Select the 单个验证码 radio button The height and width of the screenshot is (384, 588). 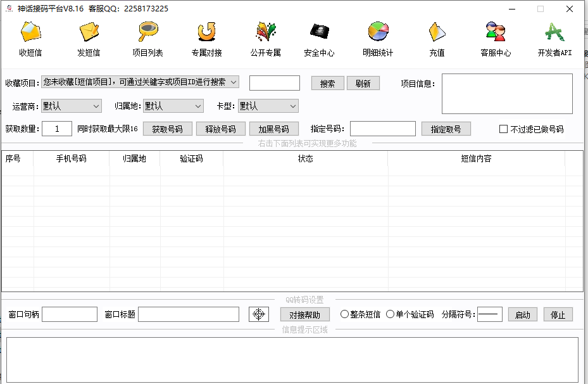click(390, 314)
